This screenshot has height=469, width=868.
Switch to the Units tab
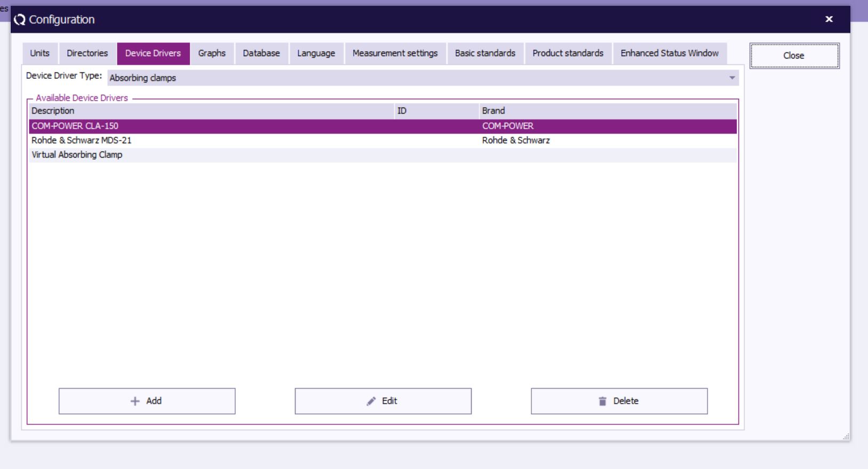click(39, 53)
